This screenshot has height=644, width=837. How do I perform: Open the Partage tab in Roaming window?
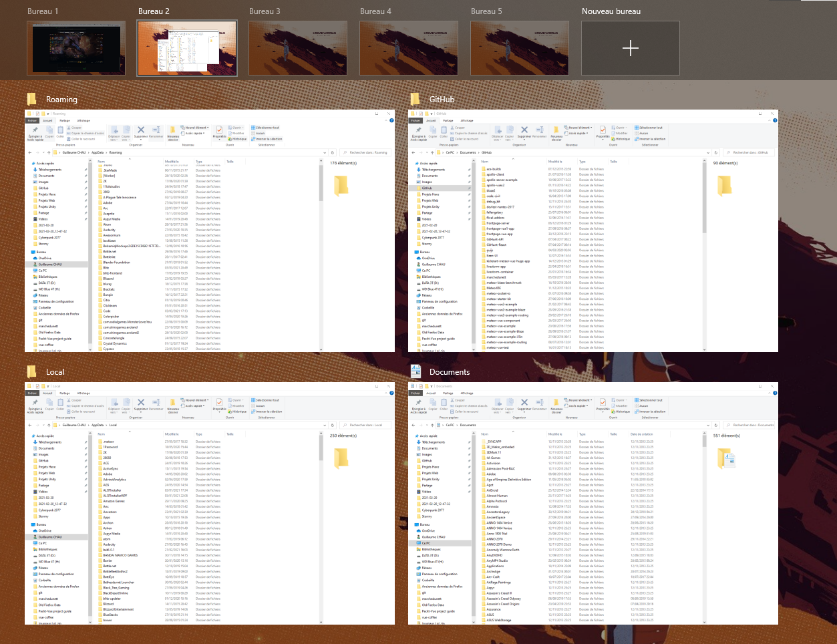pos(65,120)
